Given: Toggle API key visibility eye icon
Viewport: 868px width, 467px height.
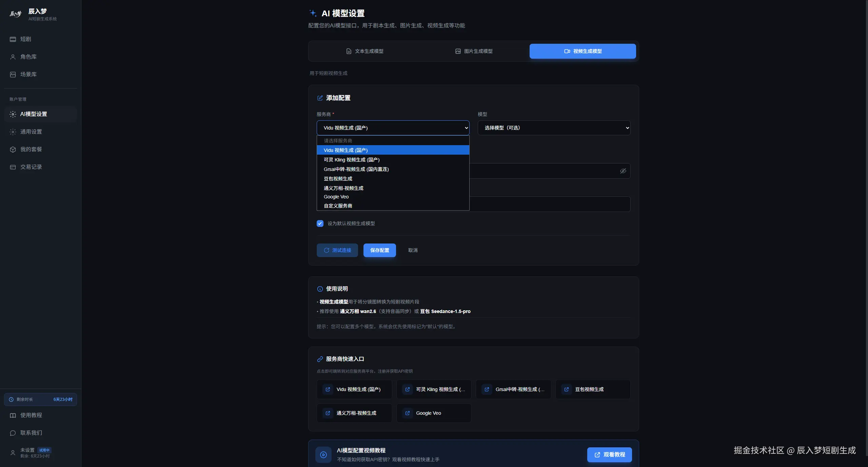Looking at the screenshot, I should (x=623, y=171).
